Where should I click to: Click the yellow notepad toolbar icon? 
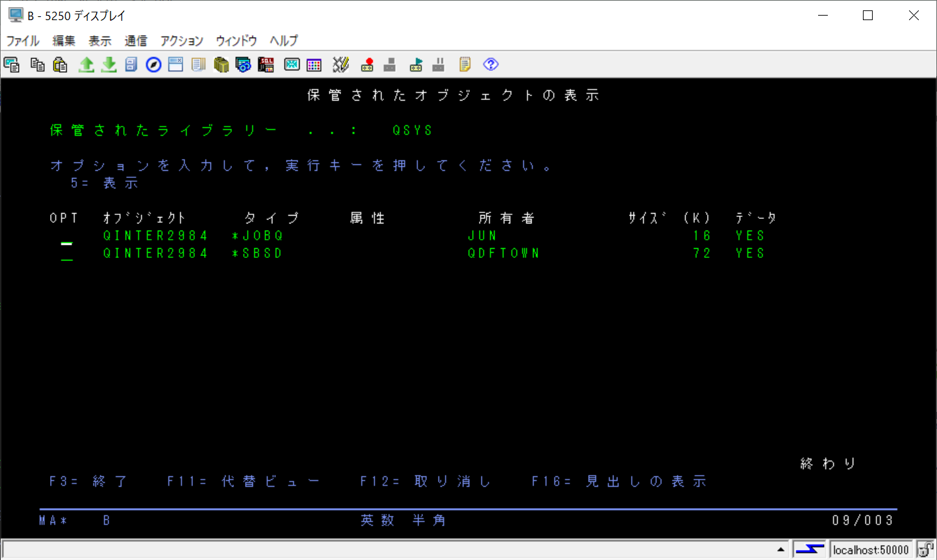[465, 64]
